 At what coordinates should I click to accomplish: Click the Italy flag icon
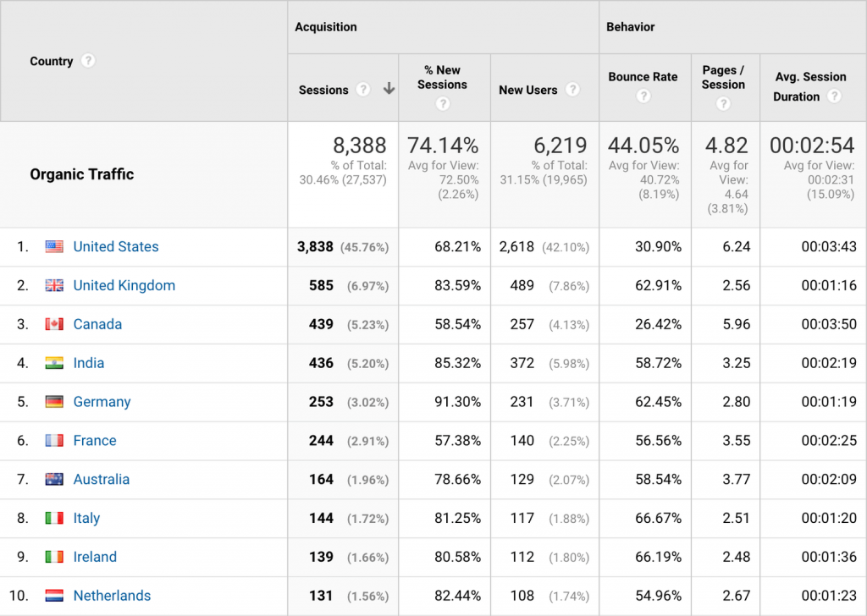pos(54,518)
